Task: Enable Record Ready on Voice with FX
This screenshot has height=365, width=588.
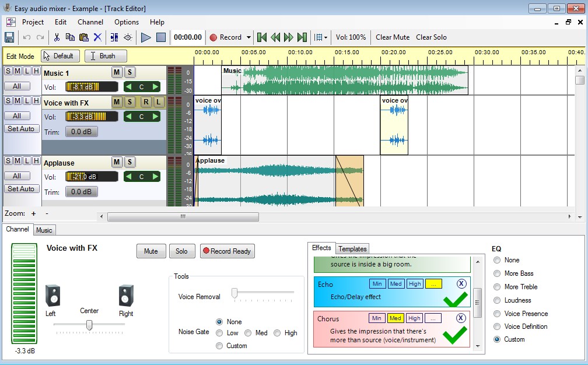Action: tap(228, 251)
